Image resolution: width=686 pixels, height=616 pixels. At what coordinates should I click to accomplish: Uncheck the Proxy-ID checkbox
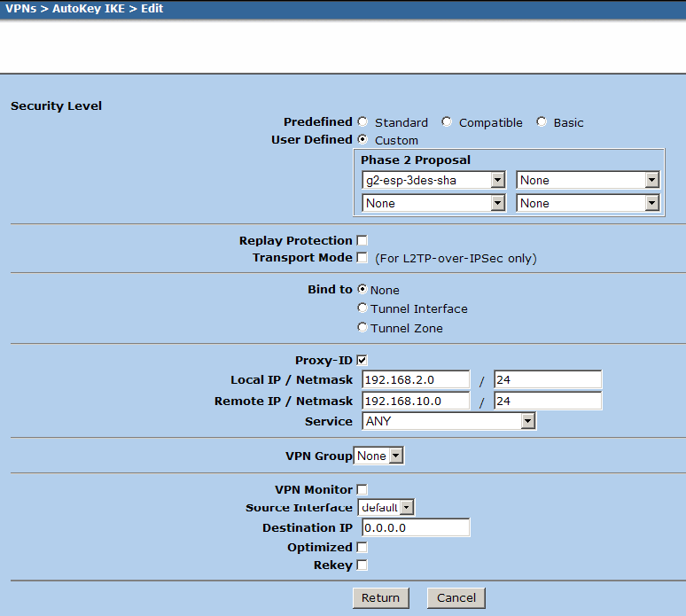coord(362,361)
